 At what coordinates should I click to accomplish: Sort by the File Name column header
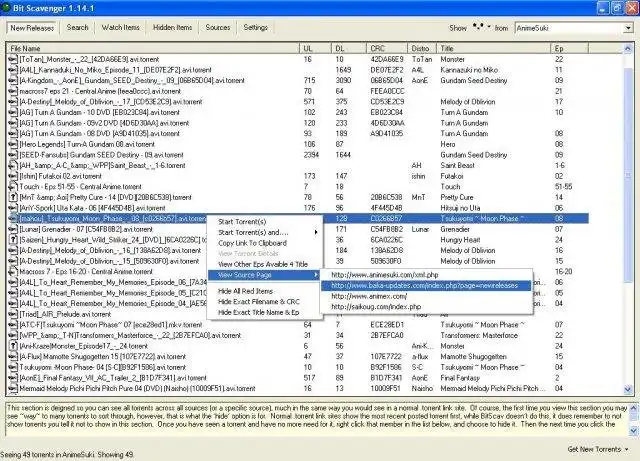[153, 48]
